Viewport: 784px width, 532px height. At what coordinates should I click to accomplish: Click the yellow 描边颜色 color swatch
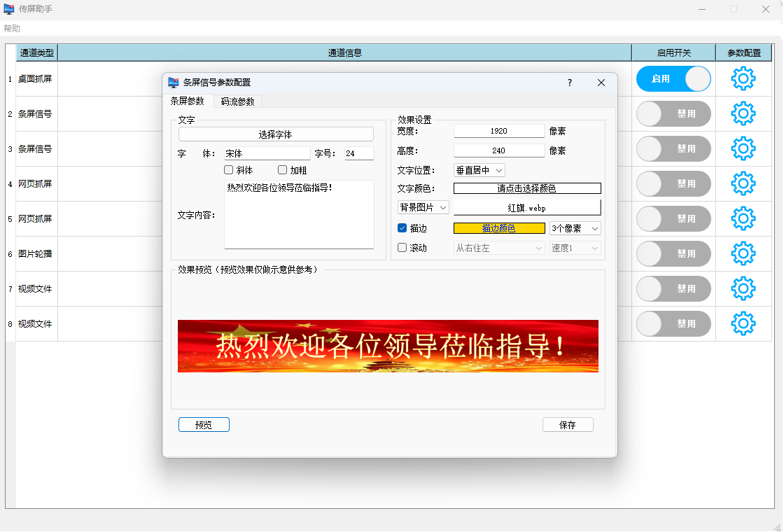click(499, 228)
